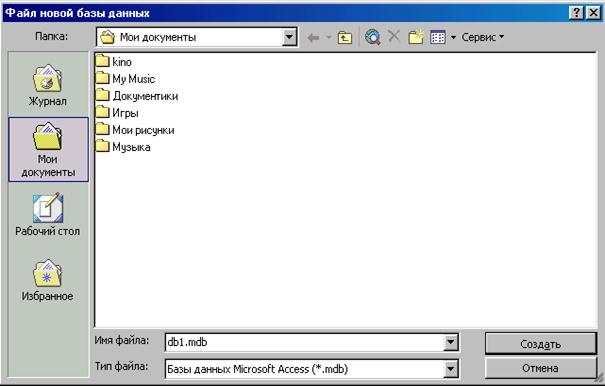Go to Рабочий стол in the places bar
This screenshot has height=386, width=605.
pos(48,214)
